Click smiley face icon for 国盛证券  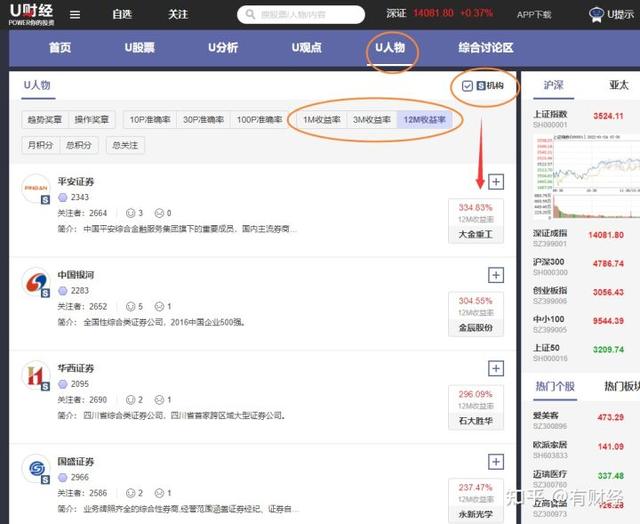point(131,493)
